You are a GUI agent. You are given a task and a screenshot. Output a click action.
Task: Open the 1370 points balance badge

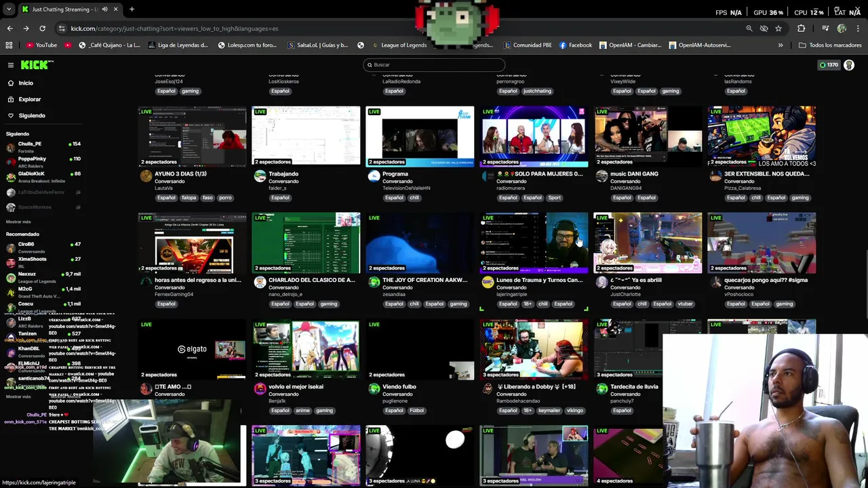click(829, 65)
